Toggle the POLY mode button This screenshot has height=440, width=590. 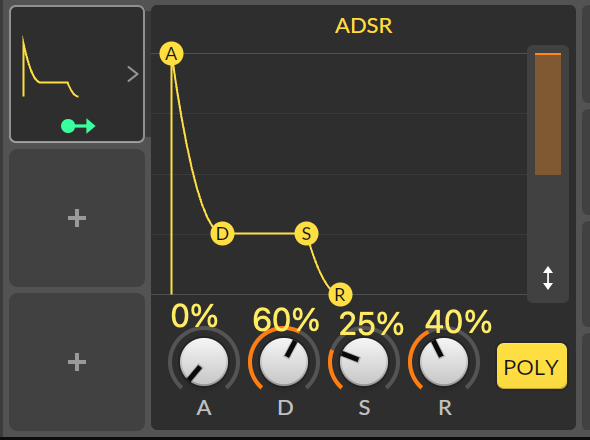click(532, 366)
